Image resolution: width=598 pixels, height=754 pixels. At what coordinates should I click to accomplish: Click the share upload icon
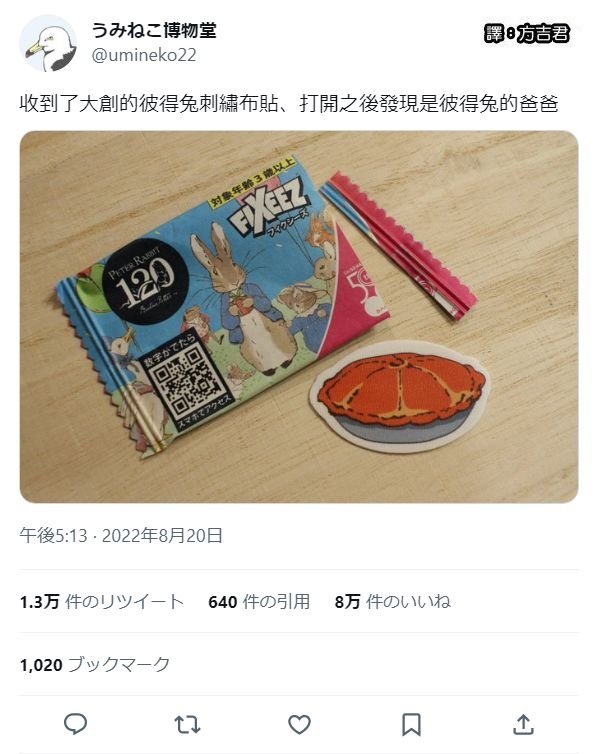click(x=523, y=724)
